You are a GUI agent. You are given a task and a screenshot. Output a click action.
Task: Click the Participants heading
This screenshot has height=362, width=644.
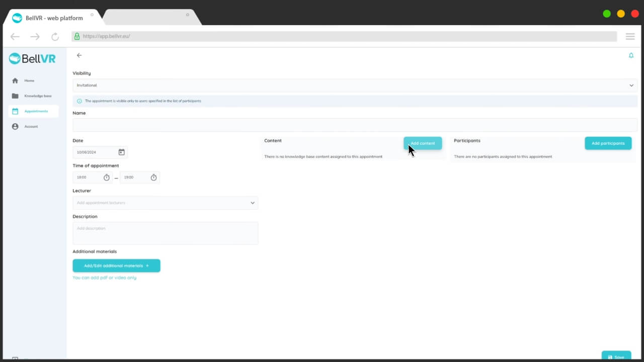click(x=467, y=141)
